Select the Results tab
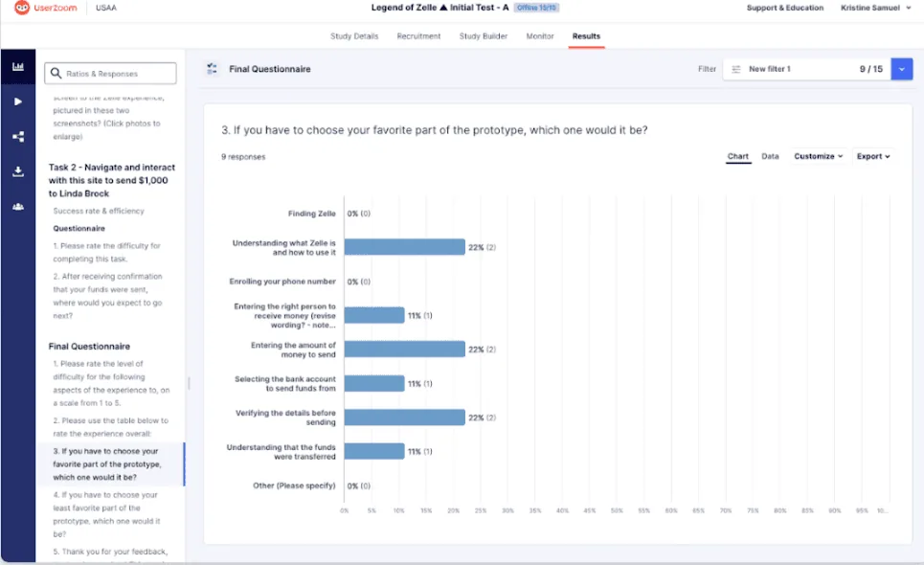The height and width of the screenshot is (565, 924). [586, 36]
